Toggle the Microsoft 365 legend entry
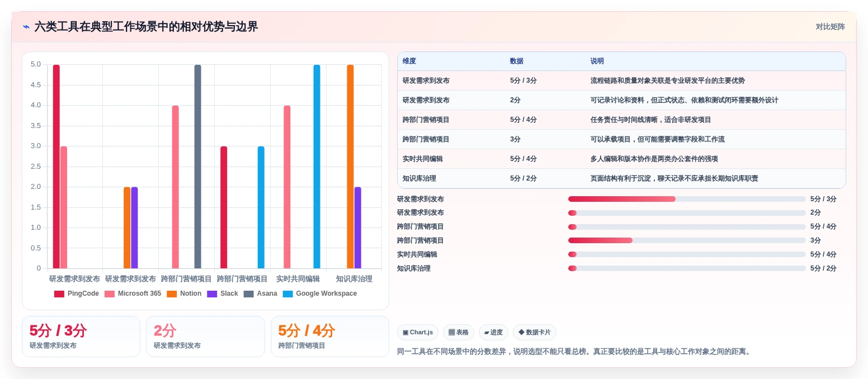Viewport: 868px width, 379px height. click(133, 294)
